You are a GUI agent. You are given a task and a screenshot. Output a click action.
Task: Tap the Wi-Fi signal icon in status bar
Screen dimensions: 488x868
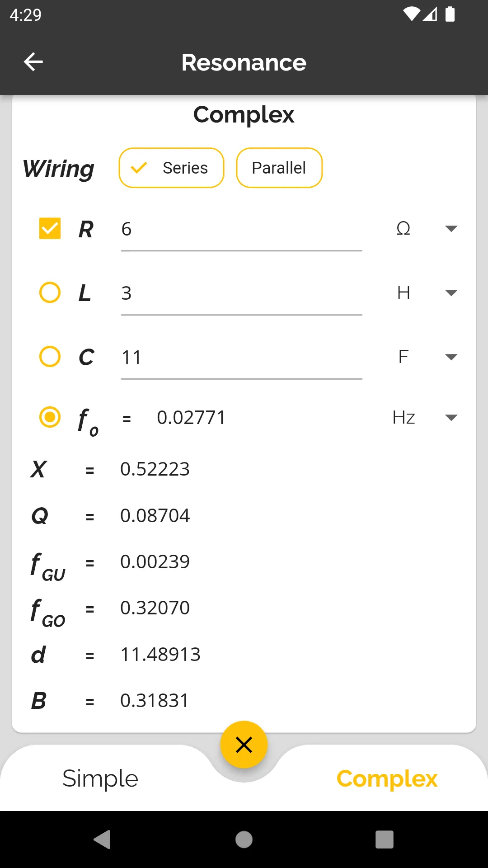click(411, 14)
